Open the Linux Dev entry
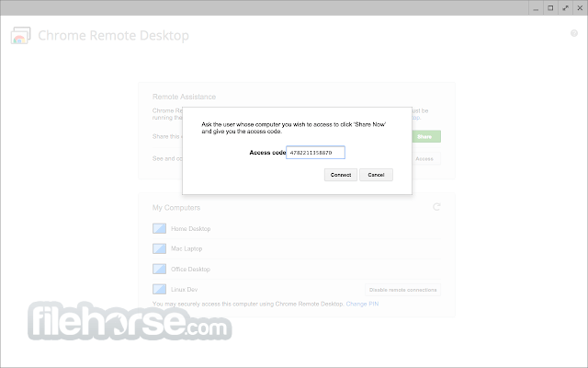 point(184,290)
